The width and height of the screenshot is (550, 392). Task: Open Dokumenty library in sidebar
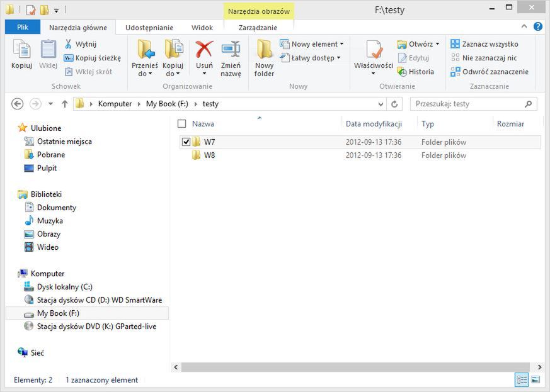[57, 208]
